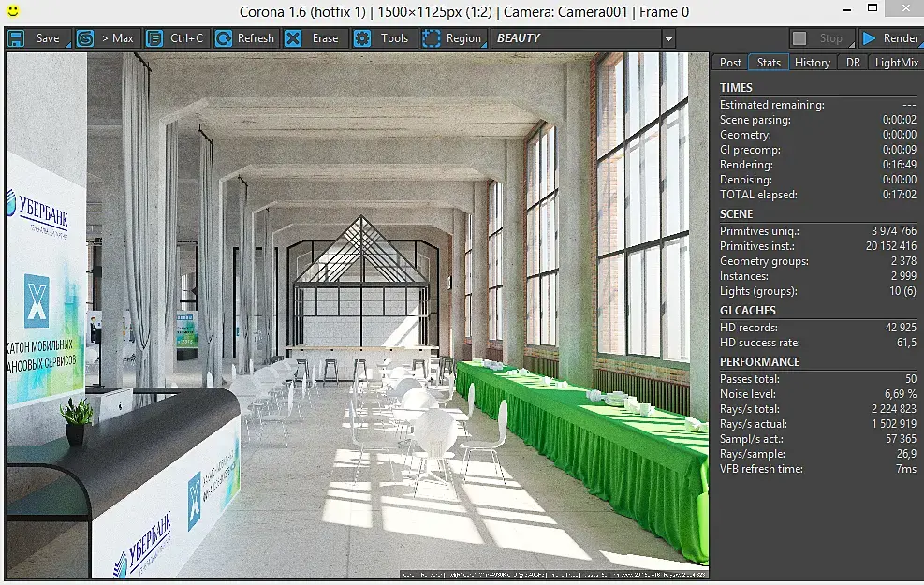Stop the current render
The height and width of the screenshot is (585, 924).
(821, 39)
